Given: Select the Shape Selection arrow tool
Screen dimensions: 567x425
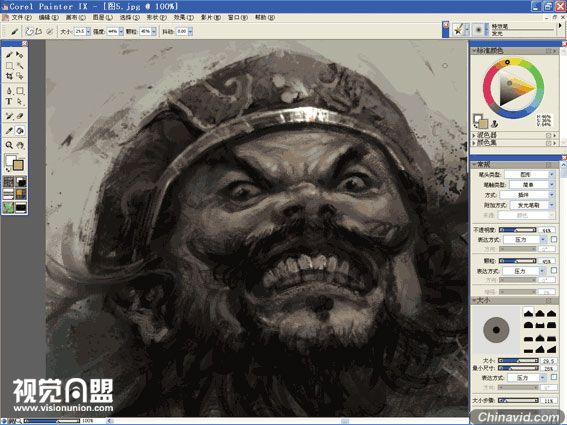Looking at the screenshot, I should 20,102.
